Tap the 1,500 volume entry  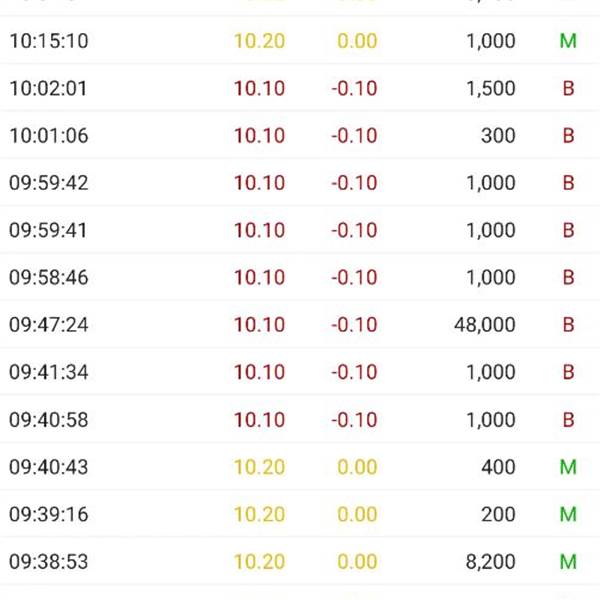[490, 89]
